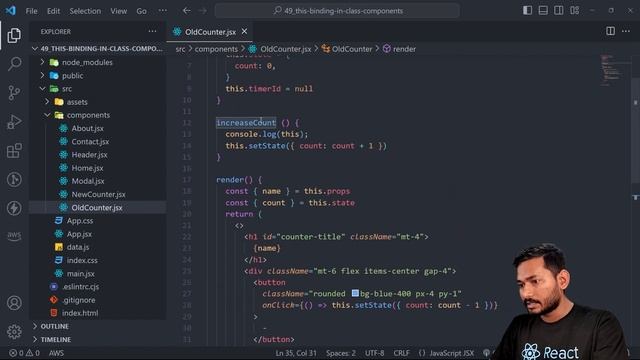Go forward with the right arrow button
This screenshot has width=640, height=360.
click(x=202, y=11)
